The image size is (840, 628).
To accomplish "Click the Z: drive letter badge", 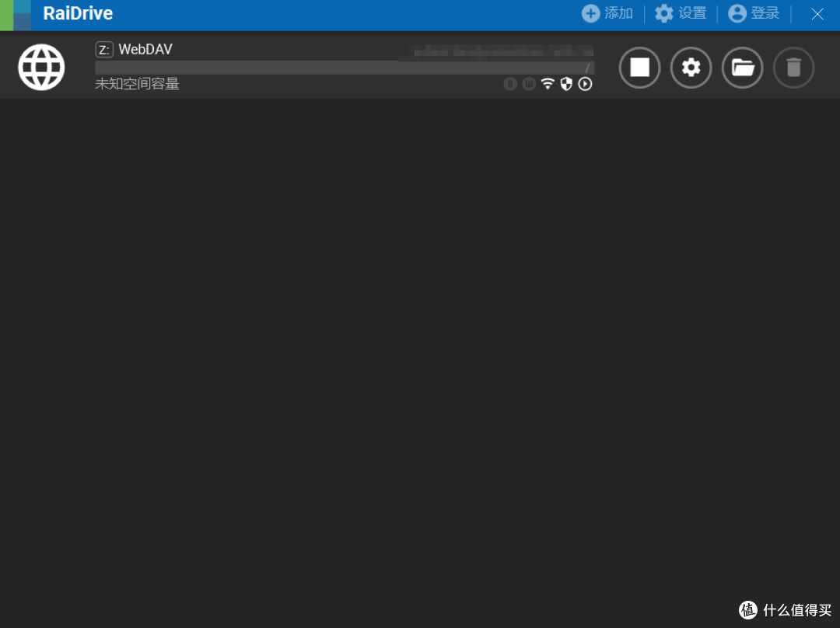I will coord(104,50).
